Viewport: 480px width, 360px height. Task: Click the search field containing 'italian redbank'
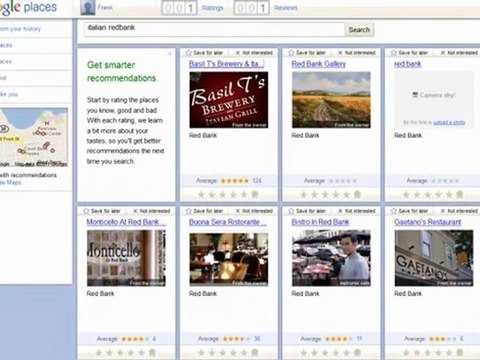[214, 29]
